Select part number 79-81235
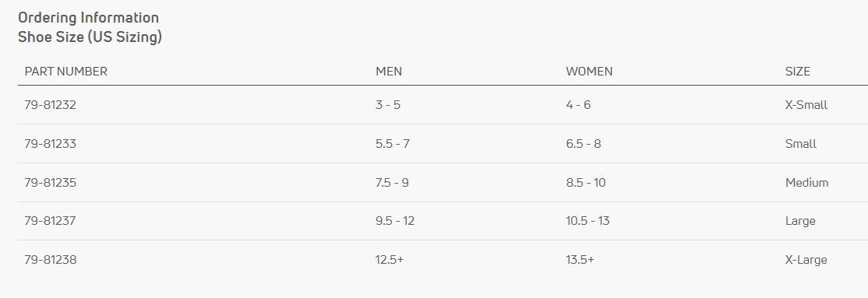868x298 pixels. pos(51,182)
